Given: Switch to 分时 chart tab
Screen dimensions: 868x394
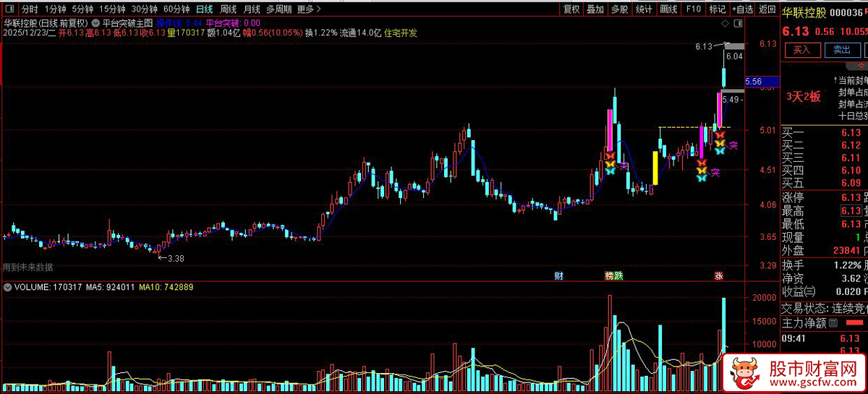Looking at the screenshot, I should (29, 9).
